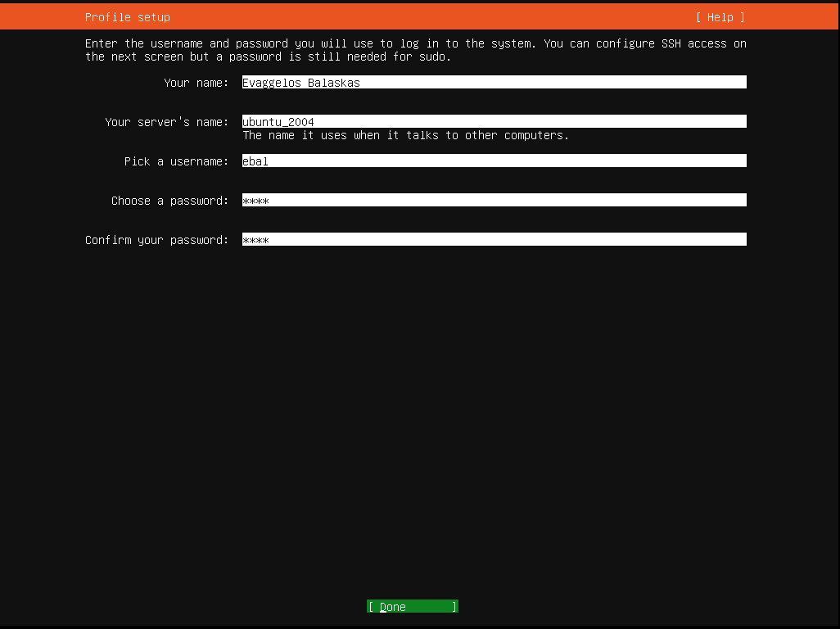Click the Confirm your password label
The width and height of the screenshot is (840, 629).
pyautogui.click(x=156, y=239)
